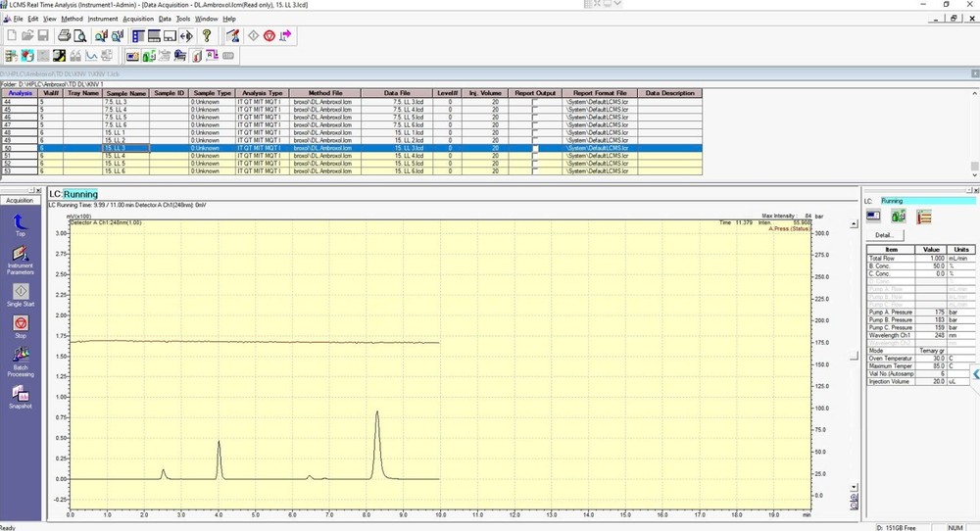Toggle Report Output checkbox for row 48
Screen dimensions: 980x531
coord(535,132)
